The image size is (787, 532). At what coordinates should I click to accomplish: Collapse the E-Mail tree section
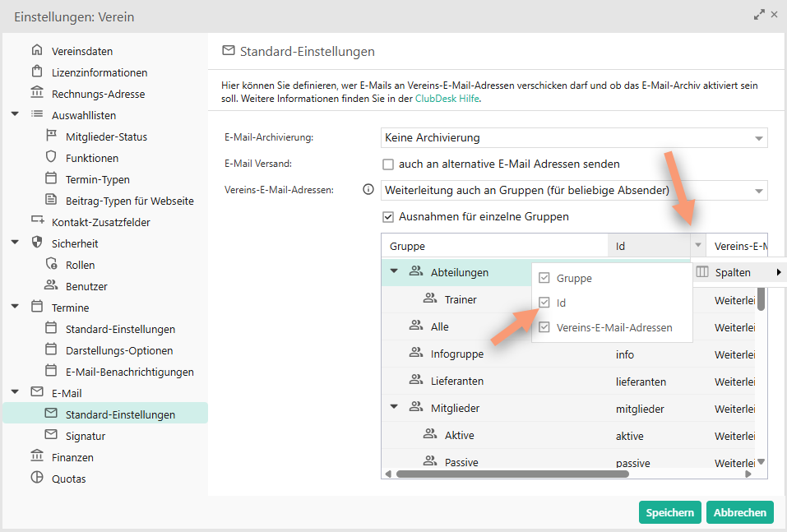(15, 392)
